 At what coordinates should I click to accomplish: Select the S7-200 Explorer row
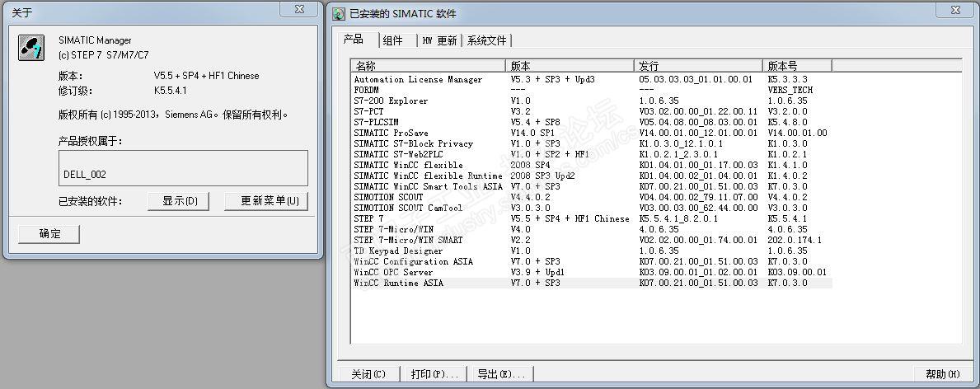tap(591, 101)
